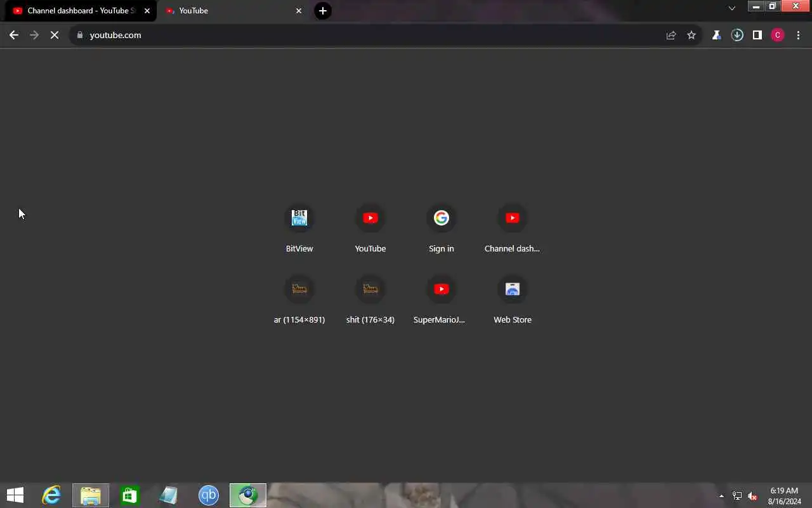
Task: Open the Windows Start menu
Action: 15,495
